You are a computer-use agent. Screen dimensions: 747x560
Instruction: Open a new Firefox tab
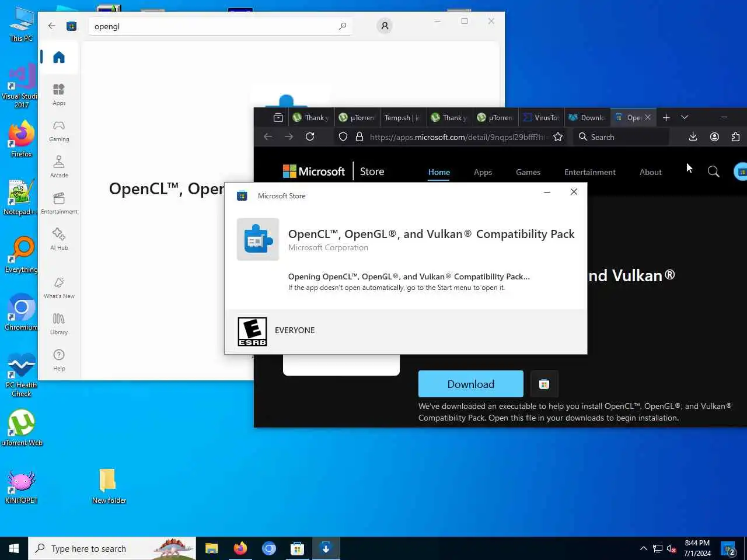coord(666,117)
